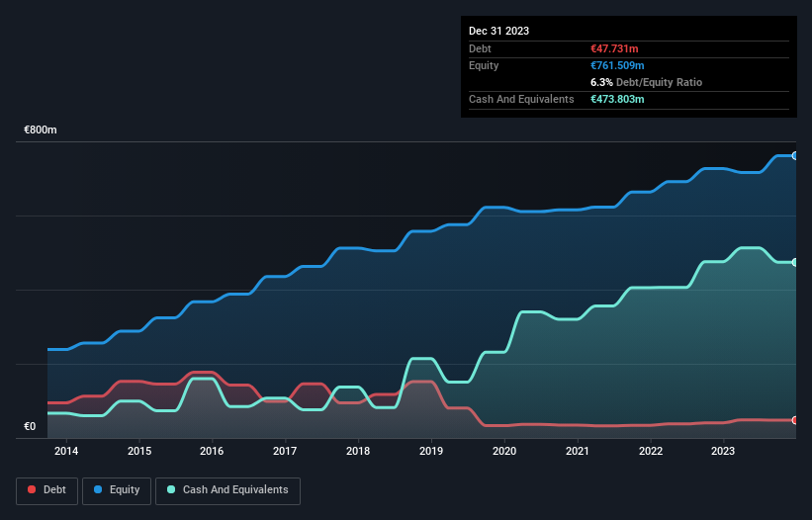Click the 2019 year tick label
The width and height of the screenshot is (812, 520).
[x=431, y=451]
